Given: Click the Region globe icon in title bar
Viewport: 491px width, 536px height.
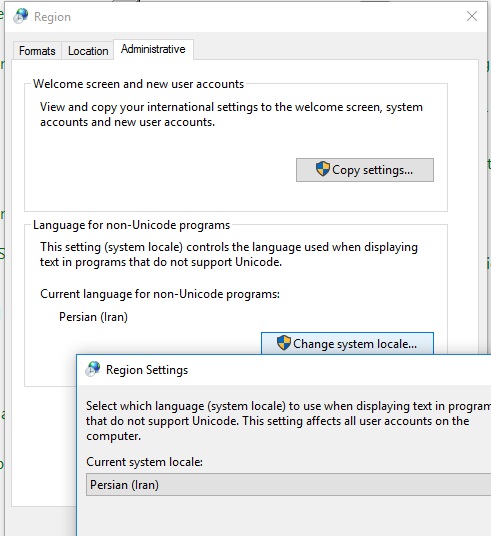Looking at the screenshot, I should (x=21, y=16).
